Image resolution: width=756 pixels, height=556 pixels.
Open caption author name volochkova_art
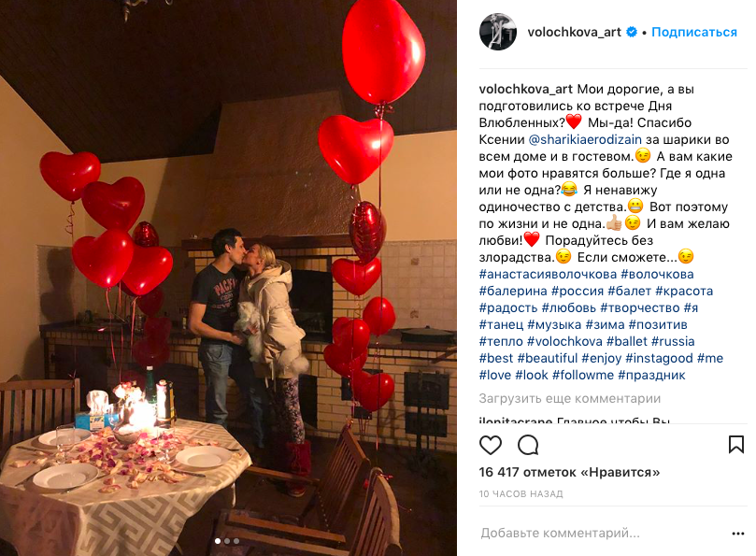(525, 89)
